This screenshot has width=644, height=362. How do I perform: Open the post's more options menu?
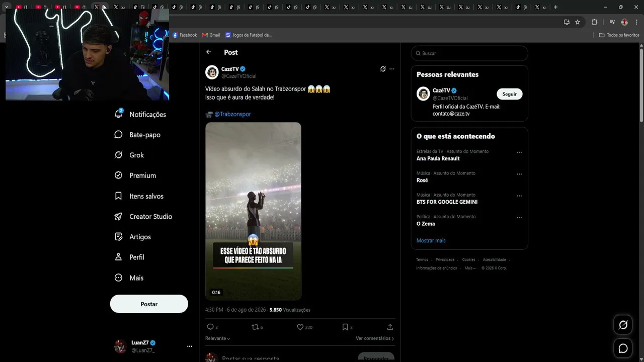click(392, 69)
